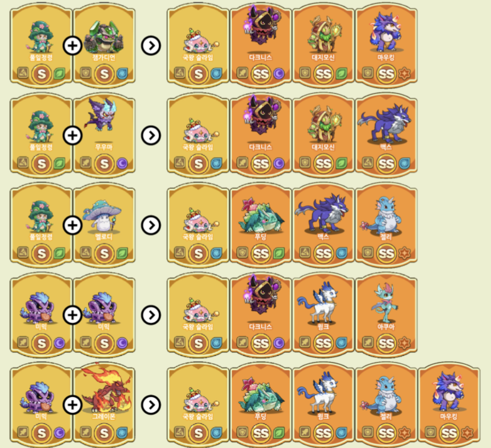The width and height of the screenshot is (491, 448).
Task: Select 맥스 card in 무우마 combination results
Action: click(386, 135)
